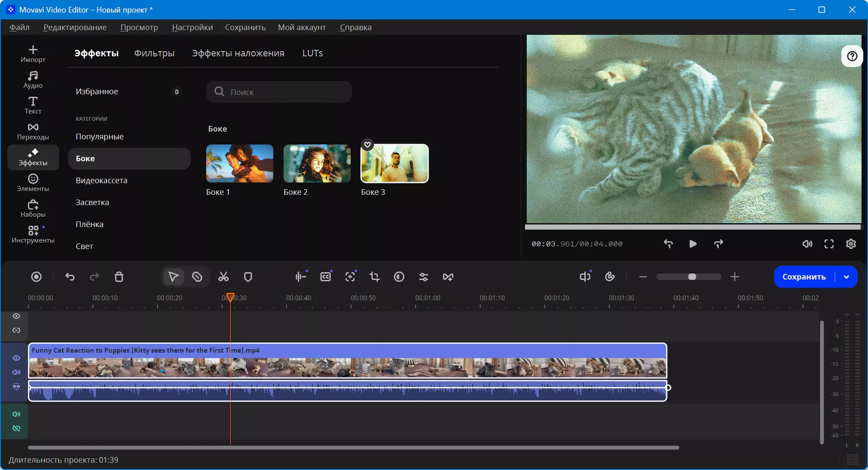Open the color adjustment tool
Viewport: 868px width, 470px height.
(399, 277)
